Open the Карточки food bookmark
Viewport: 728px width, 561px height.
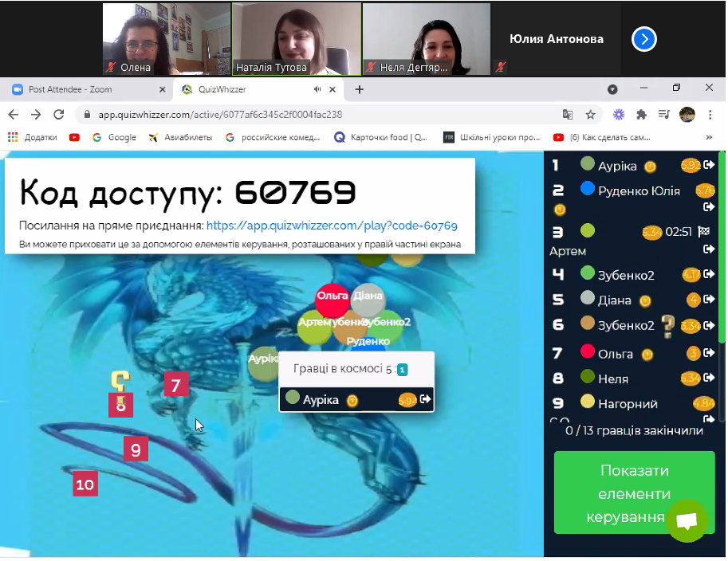pos(380,137)
